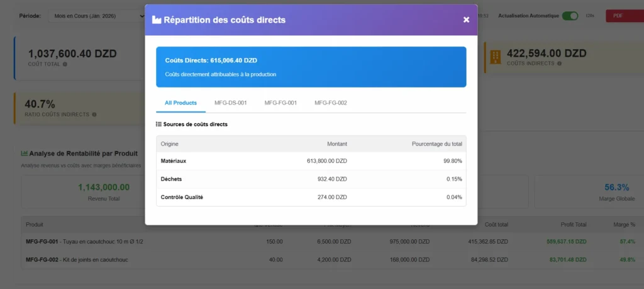Click the building icon on Coûts Indirects card
The width and height of the screenshot is (644, 289).
(x=496, y=57)
